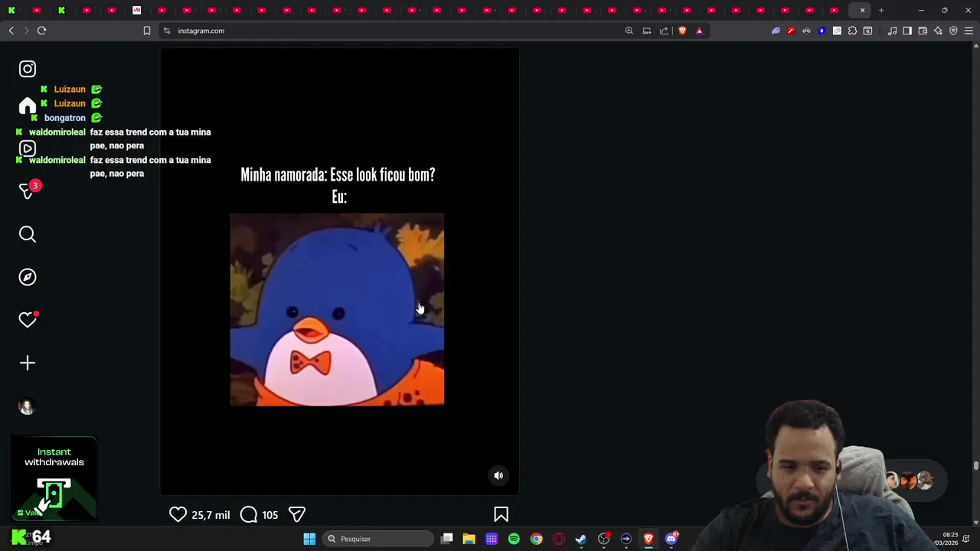This screenshot has width=980, height=551.
Task: Open Opera browser from taskbar
Action: tap(559, 539)
